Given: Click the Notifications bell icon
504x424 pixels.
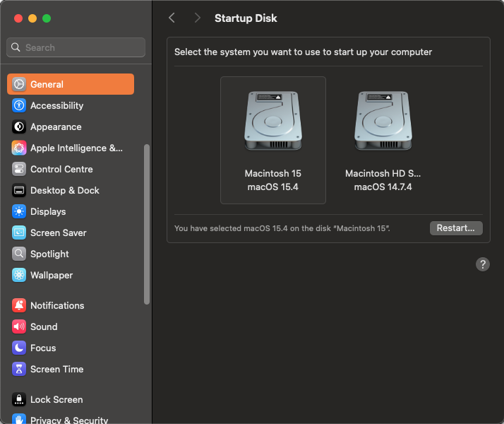Looking at the screenshot, I should 19,305.
